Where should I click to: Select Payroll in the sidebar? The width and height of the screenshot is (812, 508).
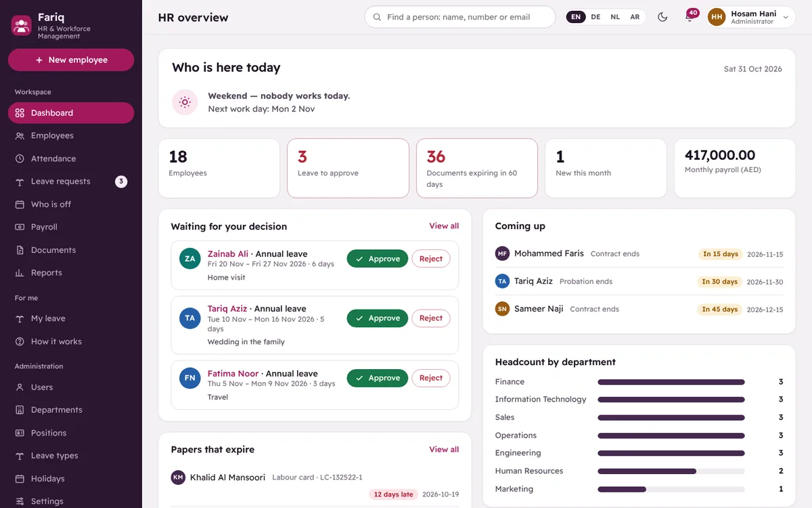(x=71, y=227)
